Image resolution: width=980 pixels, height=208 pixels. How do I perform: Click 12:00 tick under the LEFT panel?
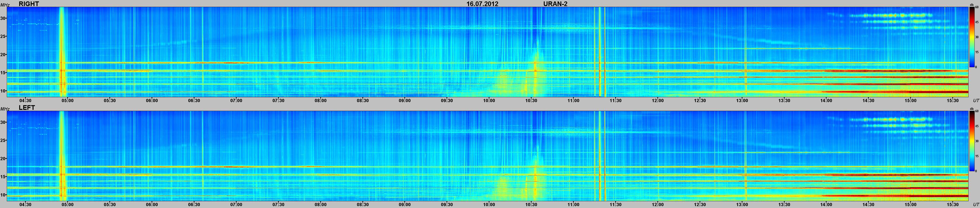658,204
